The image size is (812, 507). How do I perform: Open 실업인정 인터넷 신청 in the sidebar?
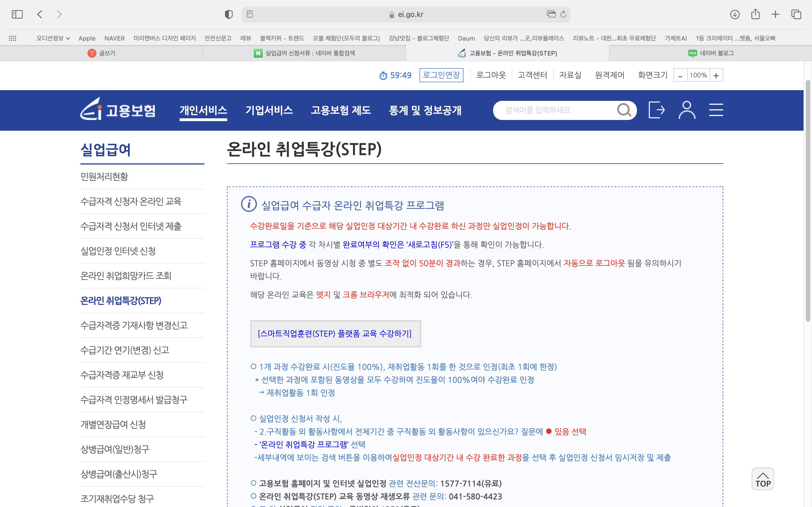click(x=118, y=251)
